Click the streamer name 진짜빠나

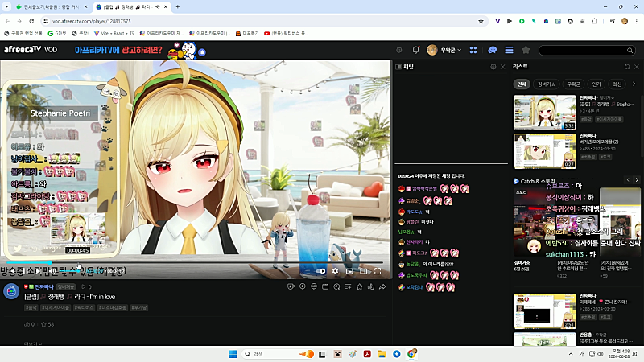[44, 287]
